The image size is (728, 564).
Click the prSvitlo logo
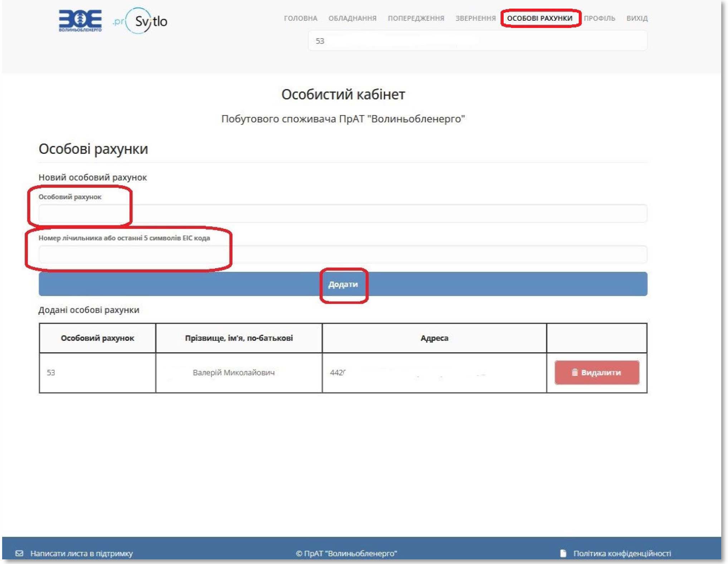140,21
